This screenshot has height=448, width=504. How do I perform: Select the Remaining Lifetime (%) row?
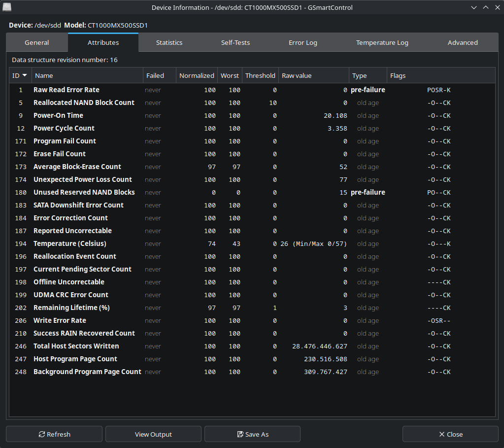pos(252,308)
